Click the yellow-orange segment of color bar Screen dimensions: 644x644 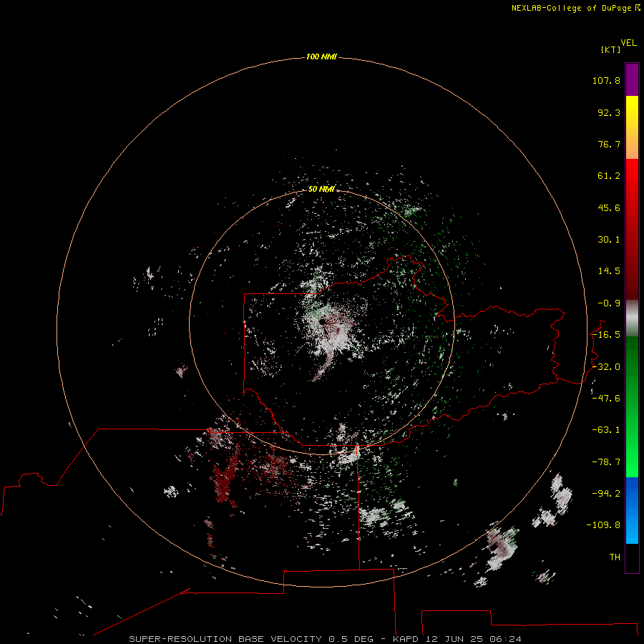coord(632,127)
